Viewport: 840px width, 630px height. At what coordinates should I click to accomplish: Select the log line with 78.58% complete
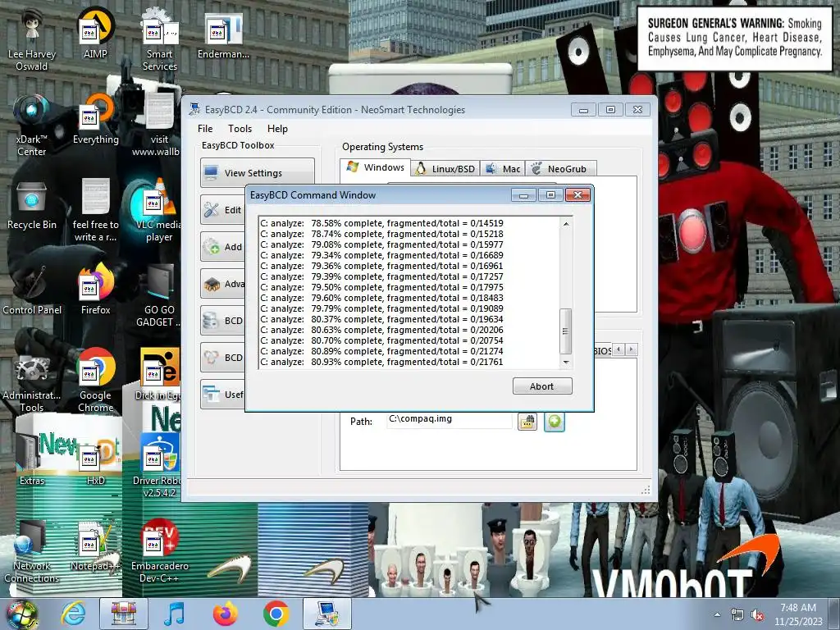point(381,223)
